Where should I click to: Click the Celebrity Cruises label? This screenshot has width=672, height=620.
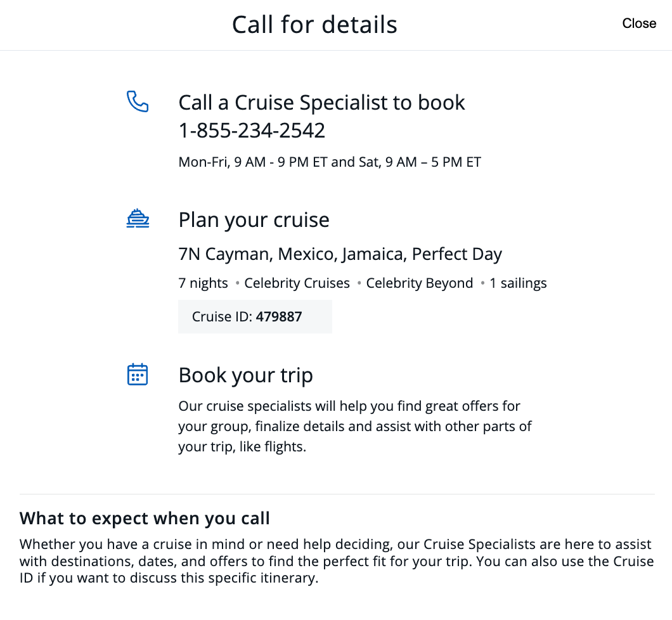297,283
